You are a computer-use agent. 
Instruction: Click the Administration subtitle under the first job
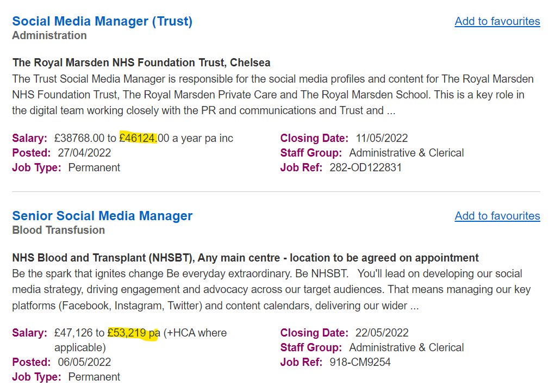pos(49,35)
